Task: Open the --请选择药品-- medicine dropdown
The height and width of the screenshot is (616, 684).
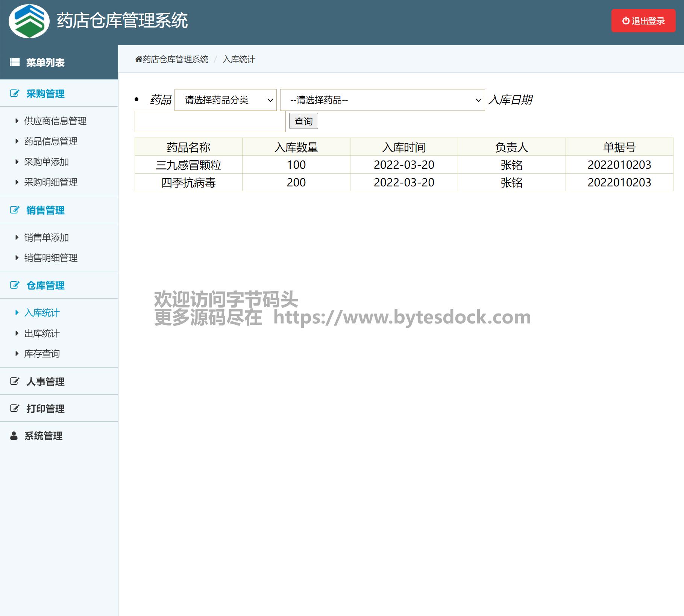Action: (x=382, y=100)
